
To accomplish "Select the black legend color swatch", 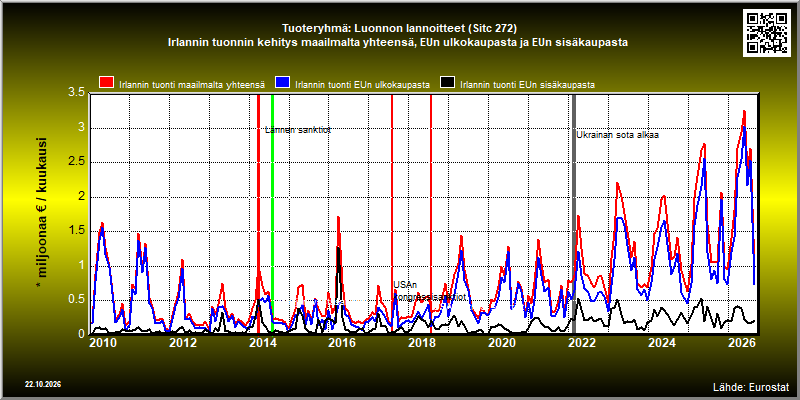I will coord(447,84).
